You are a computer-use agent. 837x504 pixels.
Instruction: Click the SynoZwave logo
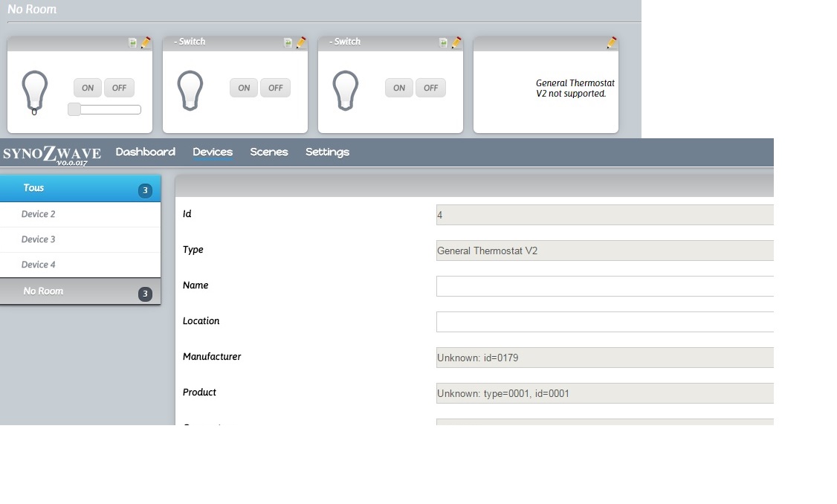click(52, 154)
